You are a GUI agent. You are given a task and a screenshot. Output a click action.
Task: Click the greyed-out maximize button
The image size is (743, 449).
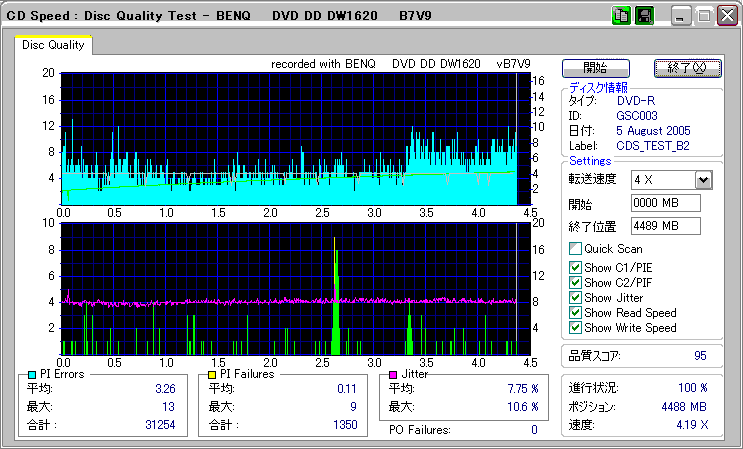[x=704, y=16]
